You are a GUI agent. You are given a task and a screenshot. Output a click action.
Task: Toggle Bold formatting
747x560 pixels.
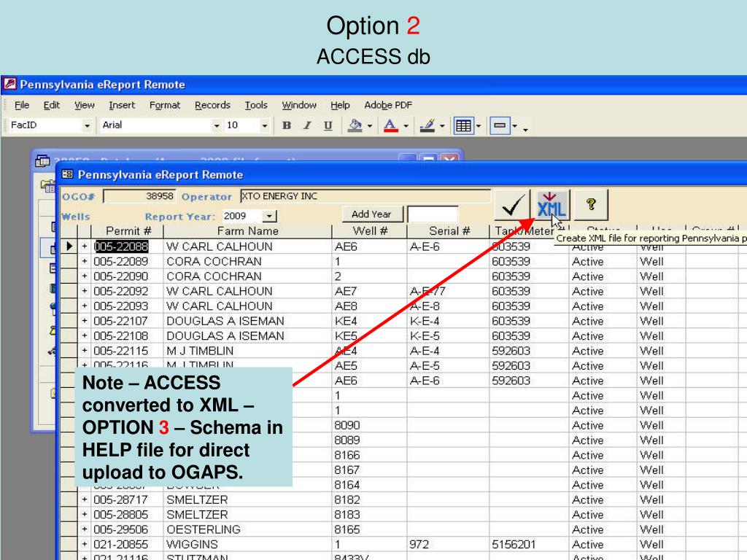[286, 125]
